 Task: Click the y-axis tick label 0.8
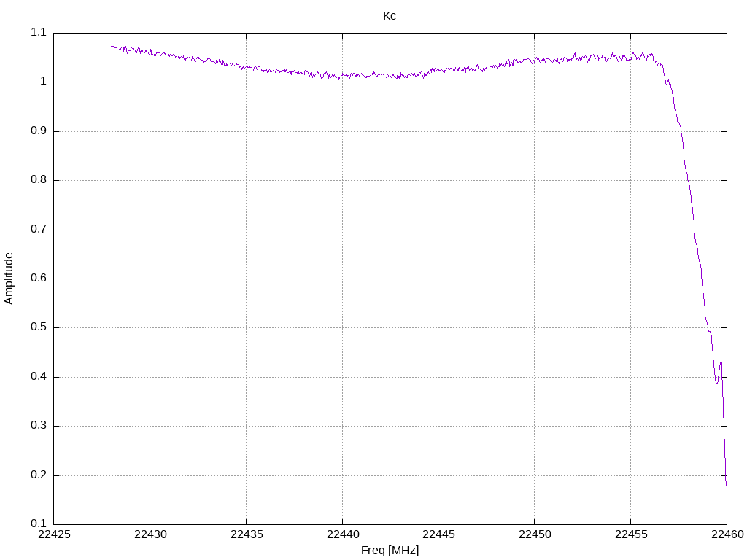39,180
